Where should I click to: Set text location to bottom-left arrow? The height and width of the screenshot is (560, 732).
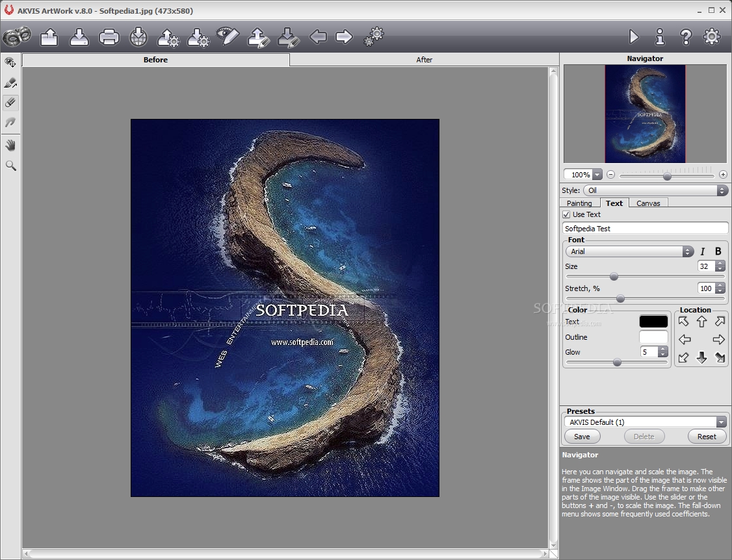[x=683, y=358]
